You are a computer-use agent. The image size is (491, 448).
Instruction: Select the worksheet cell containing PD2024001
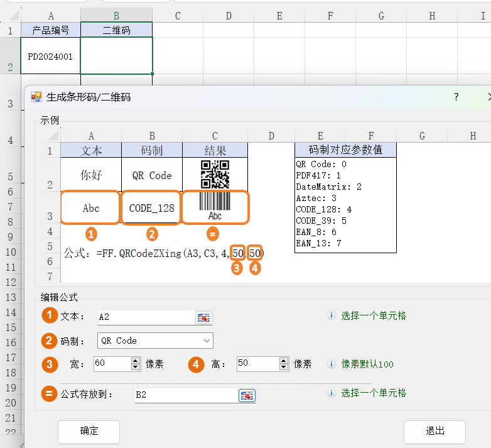50,56
